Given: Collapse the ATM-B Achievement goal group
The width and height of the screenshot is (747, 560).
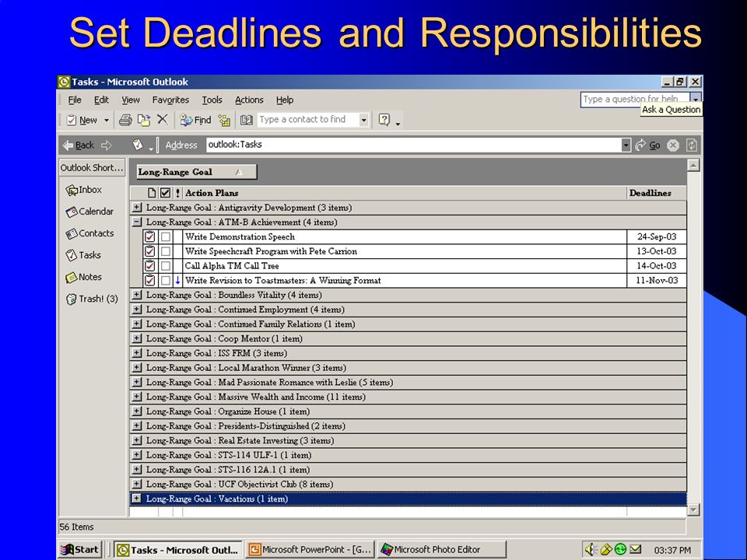Looking at the screenshot, I should click(x=137, y=222).
